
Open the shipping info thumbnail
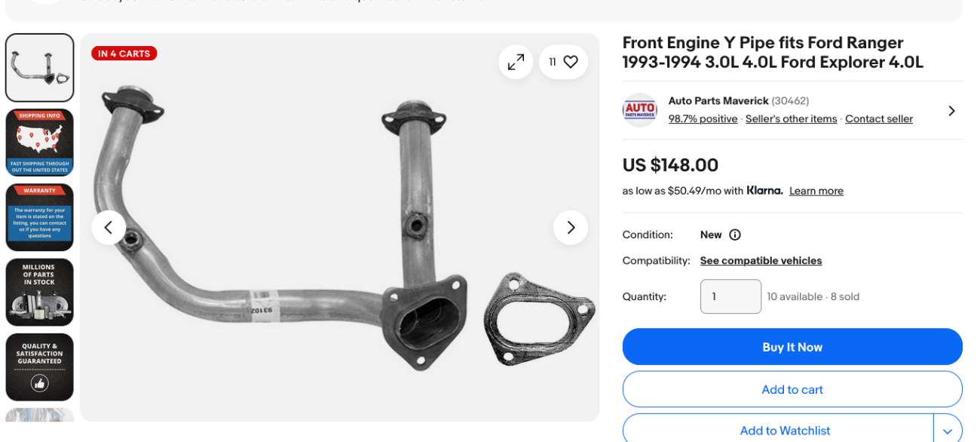pos(39,142)
